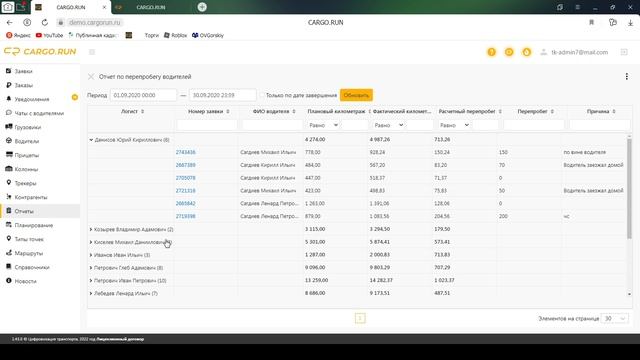Toggle the hamburger sidebar menu icon
This screenshot has width=640, height=360.
pos(92,52)
